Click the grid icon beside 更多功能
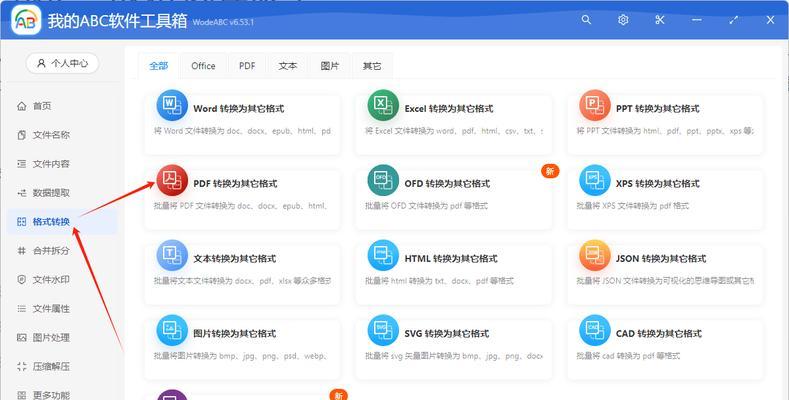Image resolution: width=789 pixels, height=400 pixels. point(22,395)
